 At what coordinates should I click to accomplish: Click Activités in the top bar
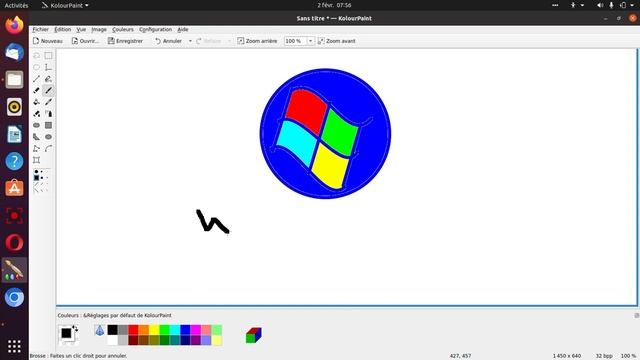pyautogui.click(x=16, y=5)
